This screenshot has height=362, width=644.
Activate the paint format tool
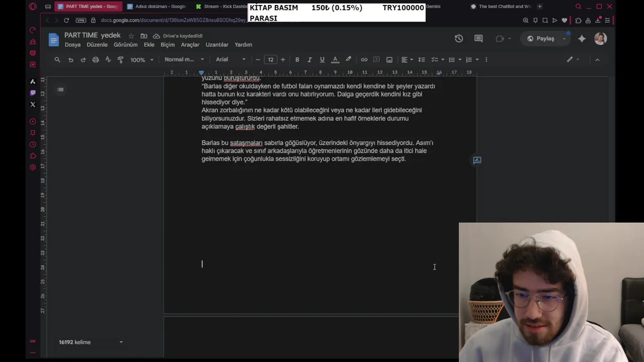[120, 59]
